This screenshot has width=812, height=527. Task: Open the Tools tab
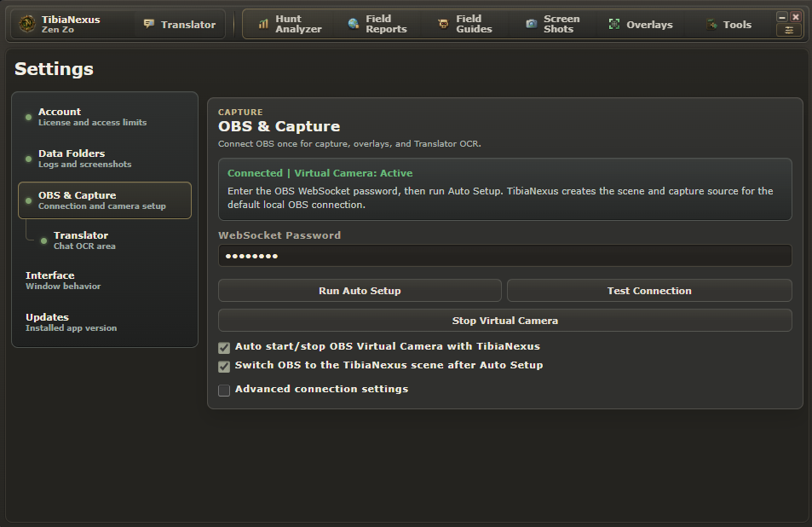(729, 25)
